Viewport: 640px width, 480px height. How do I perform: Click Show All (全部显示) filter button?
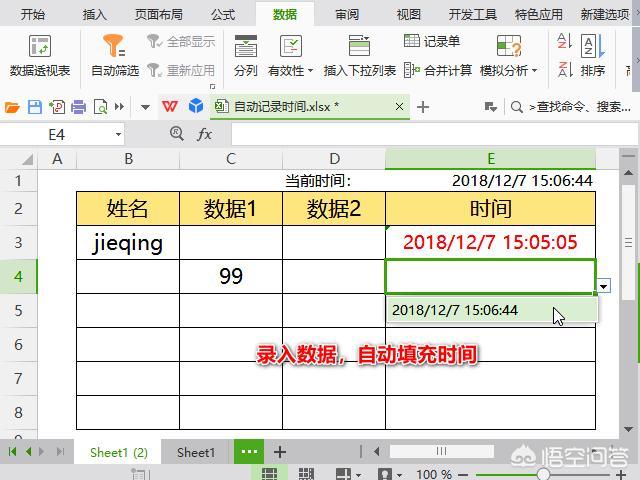click(181, 41)
